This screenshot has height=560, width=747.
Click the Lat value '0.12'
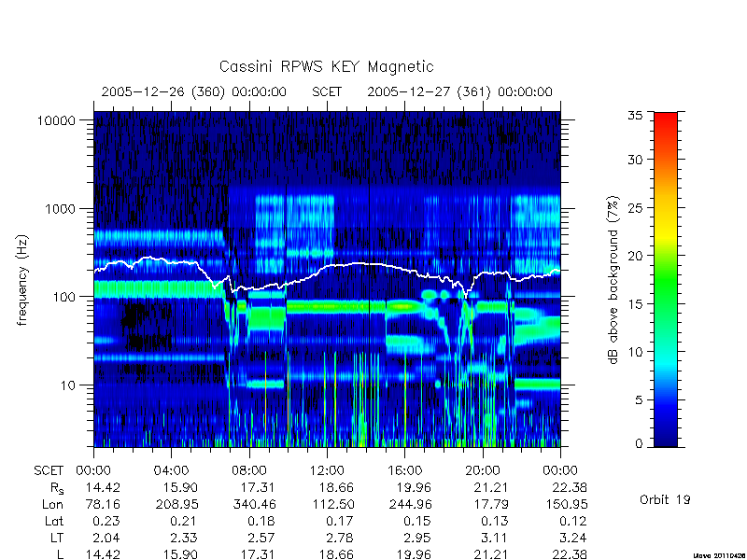pos(573,521)
